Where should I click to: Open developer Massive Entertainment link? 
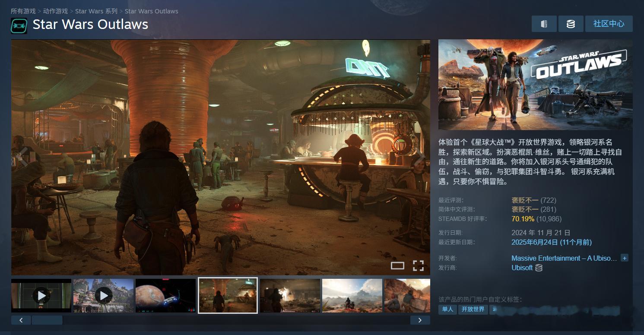(564, 258)
